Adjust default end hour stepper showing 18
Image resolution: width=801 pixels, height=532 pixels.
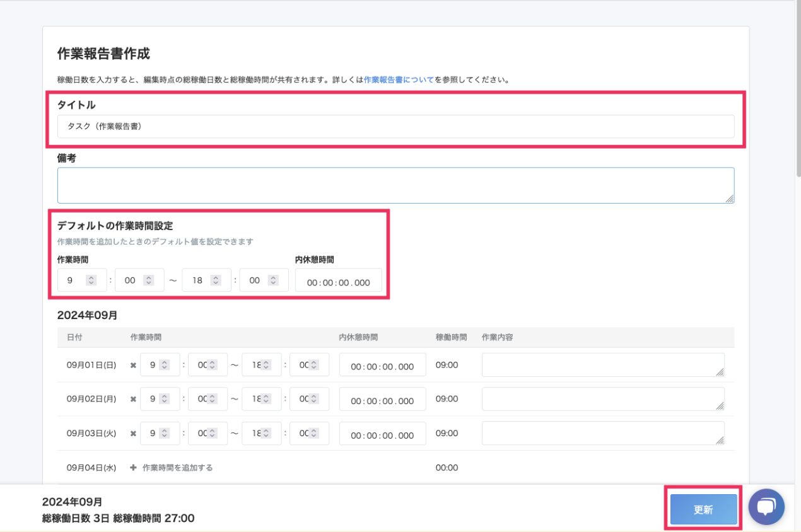[x=215, y=280]
